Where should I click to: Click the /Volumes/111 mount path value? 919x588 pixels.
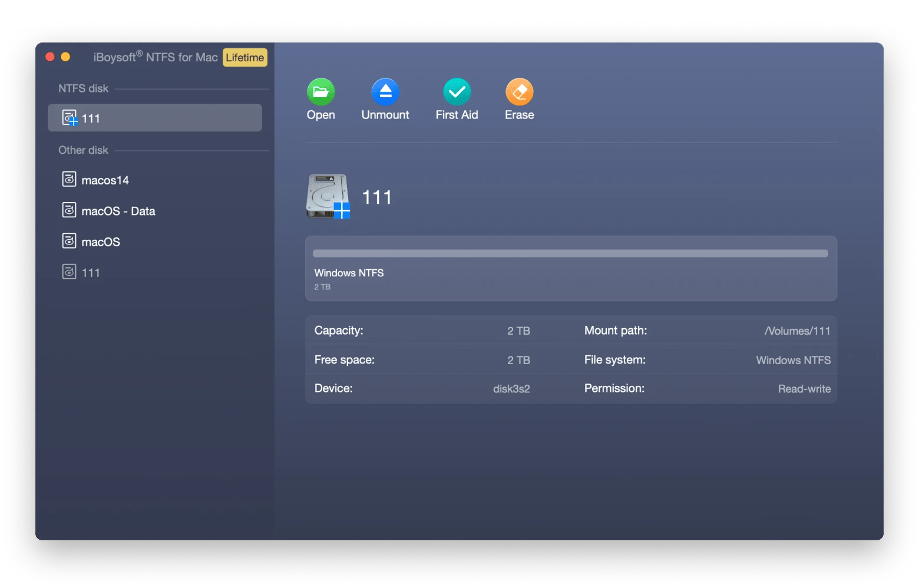pyautogui.click(x=797, y=331)
